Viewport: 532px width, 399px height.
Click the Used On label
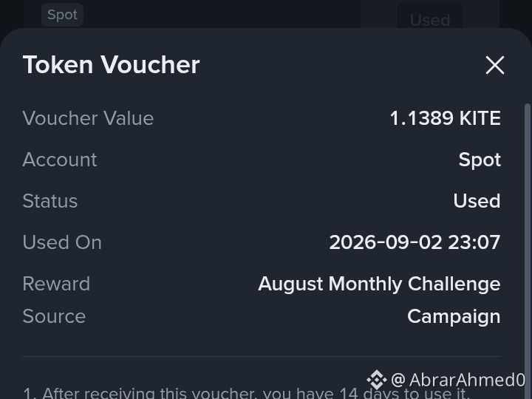point(62,242)
